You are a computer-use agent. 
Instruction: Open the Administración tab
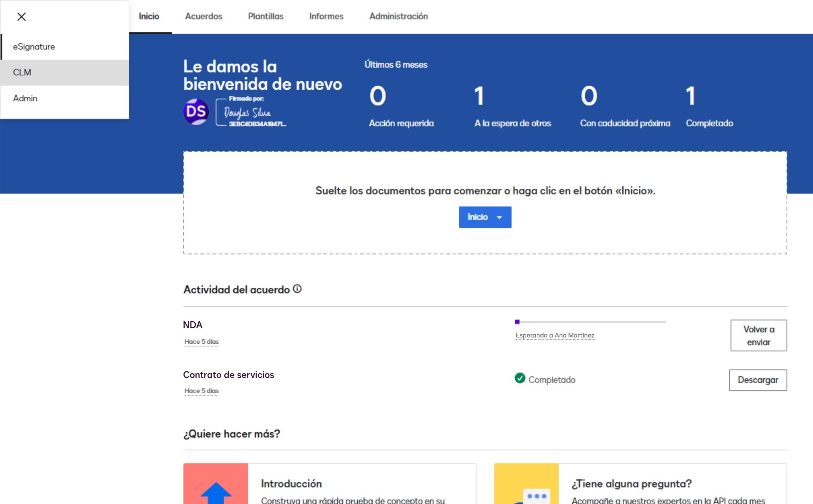point(399,16)
